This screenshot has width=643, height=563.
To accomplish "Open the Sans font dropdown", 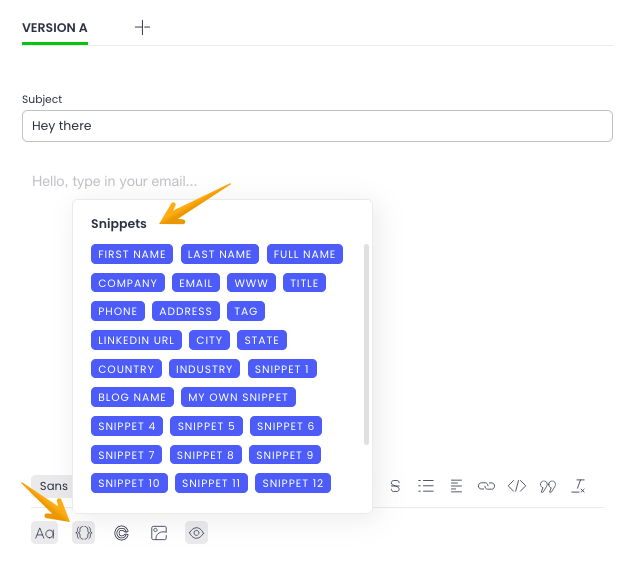I will [53, 486].
